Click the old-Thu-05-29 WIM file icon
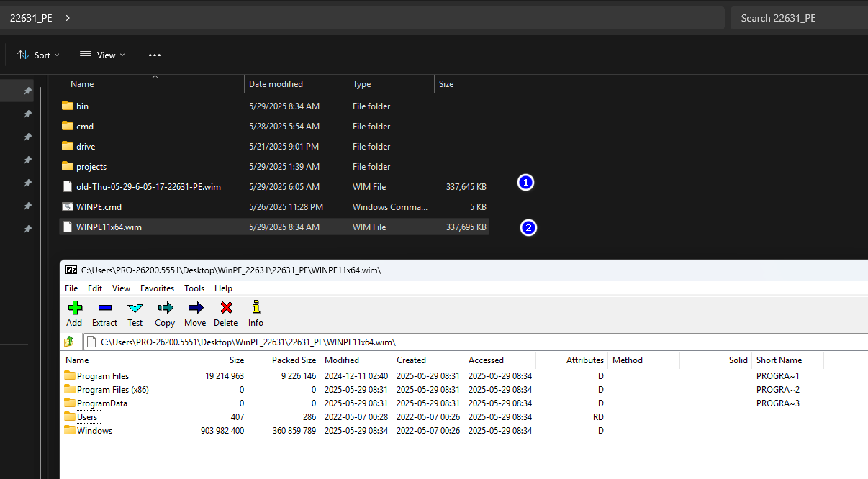The width and height of the screenshot is (868, 479). point(68,186)
